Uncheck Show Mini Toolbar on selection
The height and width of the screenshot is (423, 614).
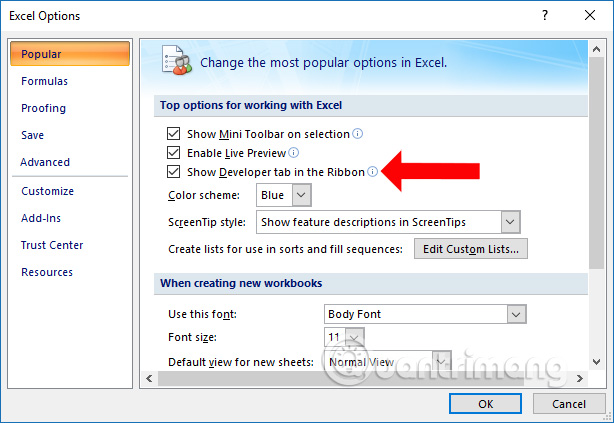[173, 134]
